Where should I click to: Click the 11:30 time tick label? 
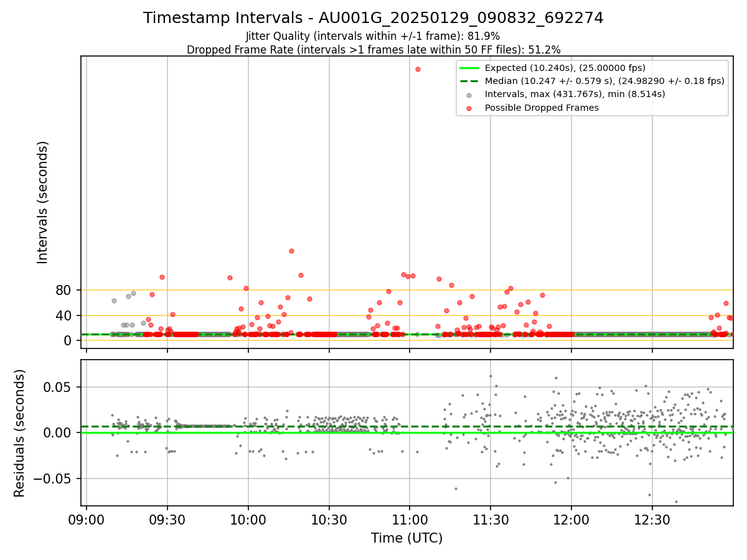pyautogui.click(x=491, y=519)
